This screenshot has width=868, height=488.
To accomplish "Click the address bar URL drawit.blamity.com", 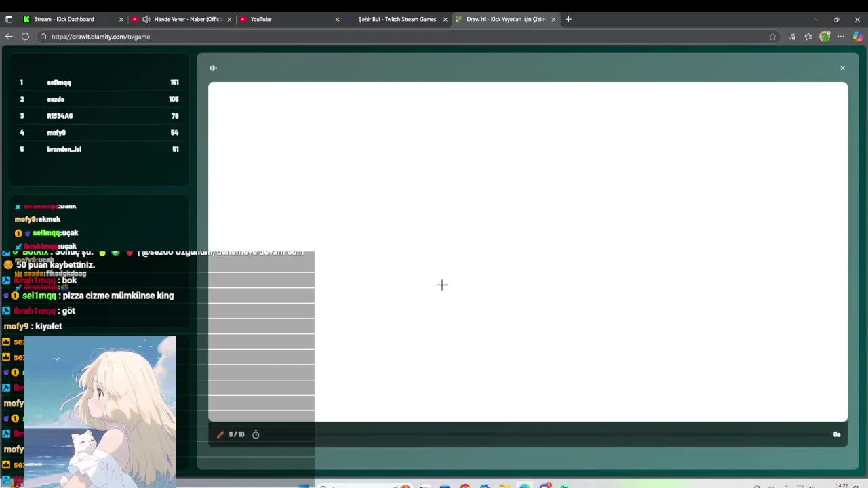I will (x=100, y=37).
